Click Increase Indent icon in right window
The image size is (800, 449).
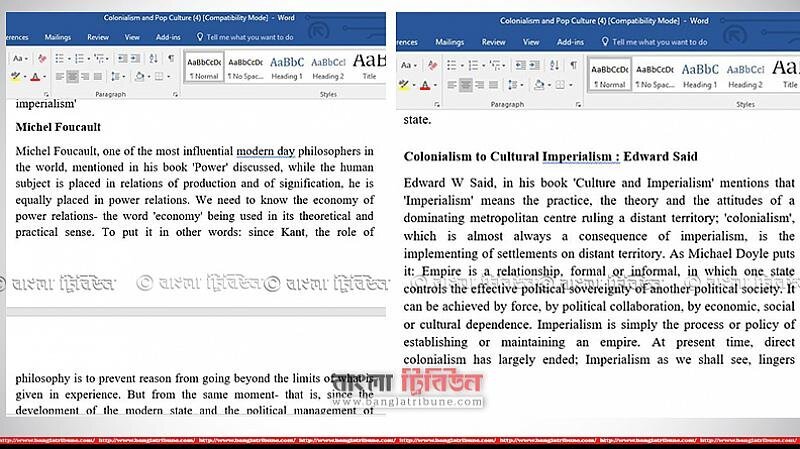click(x=535, y=65)
